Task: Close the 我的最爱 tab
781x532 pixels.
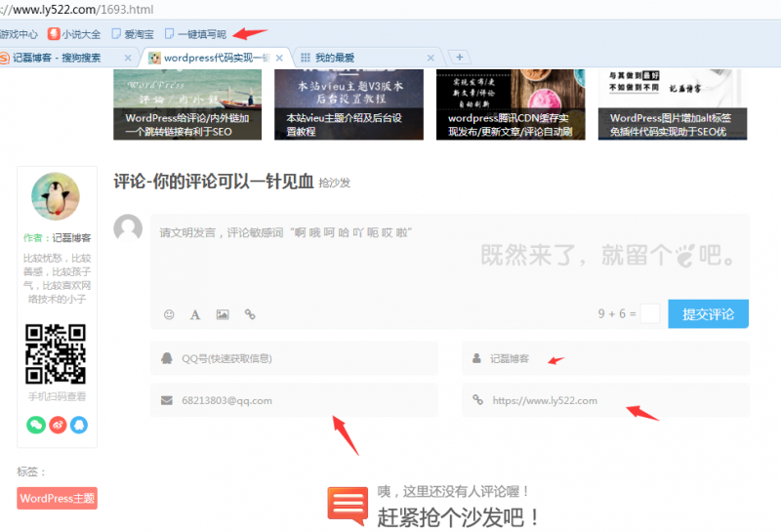Action: click(x=431, y=58)
